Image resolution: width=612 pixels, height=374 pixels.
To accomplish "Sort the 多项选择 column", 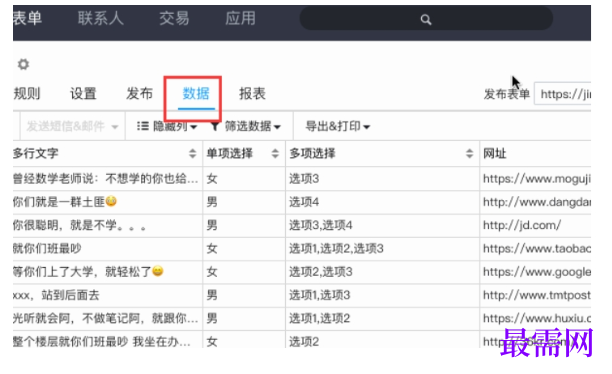I will (x=470, y=153).
